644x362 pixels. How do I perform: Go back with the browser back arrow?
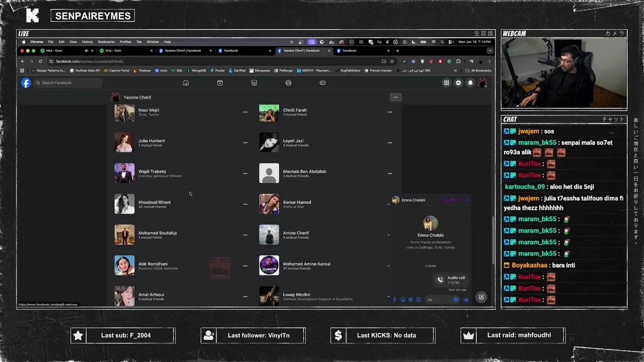coord(23,61)
